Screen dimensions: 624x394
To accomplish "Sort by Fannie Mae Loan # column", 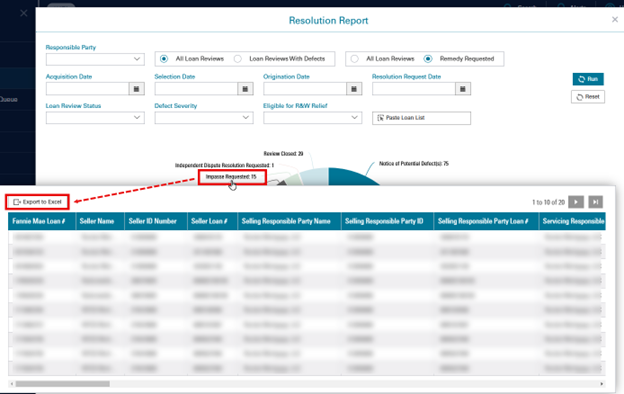I will pyautogui.click(x=42, y=221).
